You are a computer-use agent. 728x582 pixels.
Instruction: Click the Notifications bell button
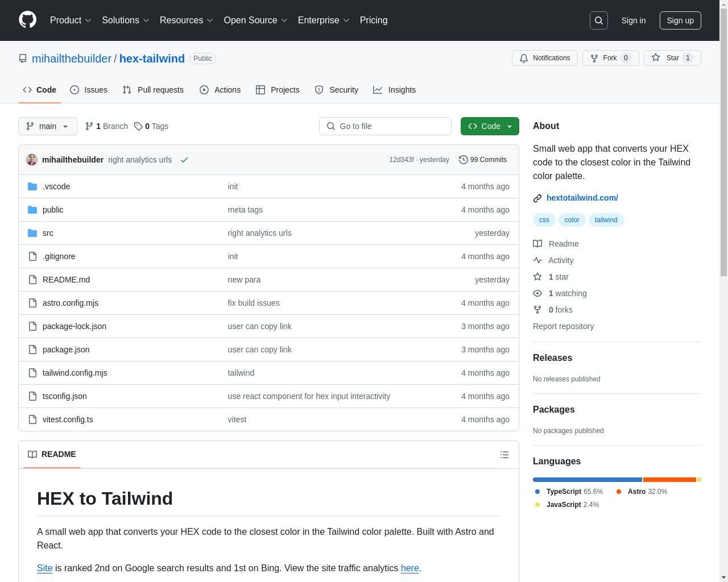[545, 58]
